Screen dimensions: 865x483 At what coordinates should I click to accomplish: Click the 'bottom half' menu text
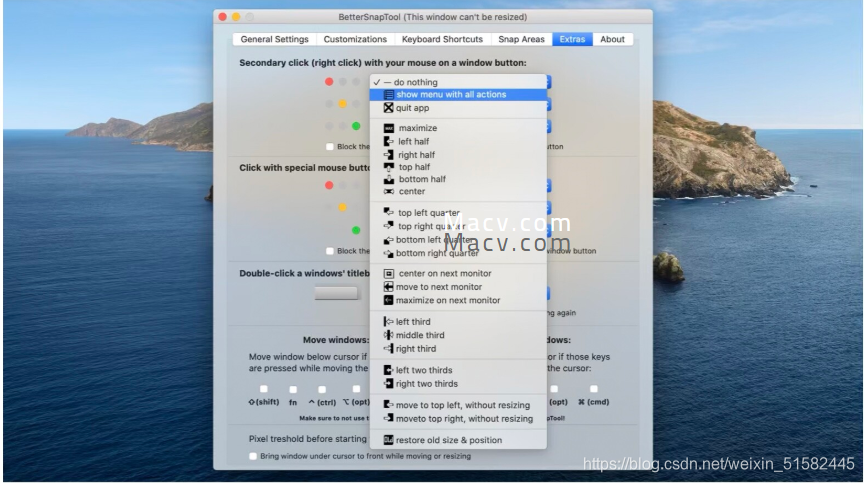pos(422,179)
